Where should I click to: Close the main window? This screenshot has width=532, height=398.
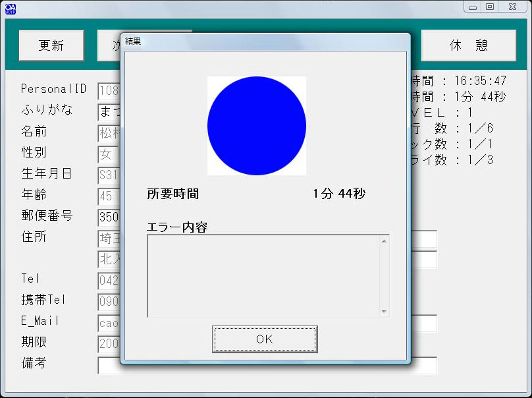tap(512, 7)
